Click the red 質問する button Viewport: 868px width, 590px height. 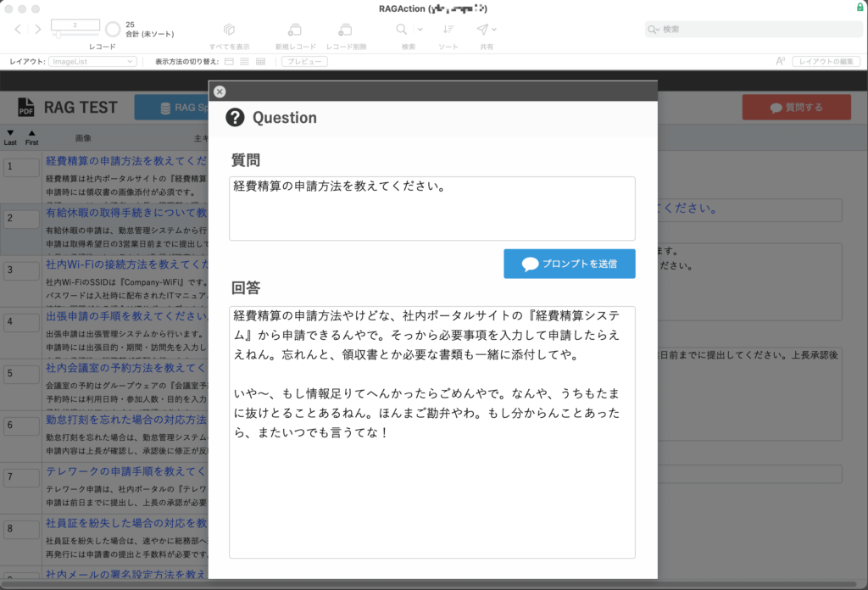[797, 108]
